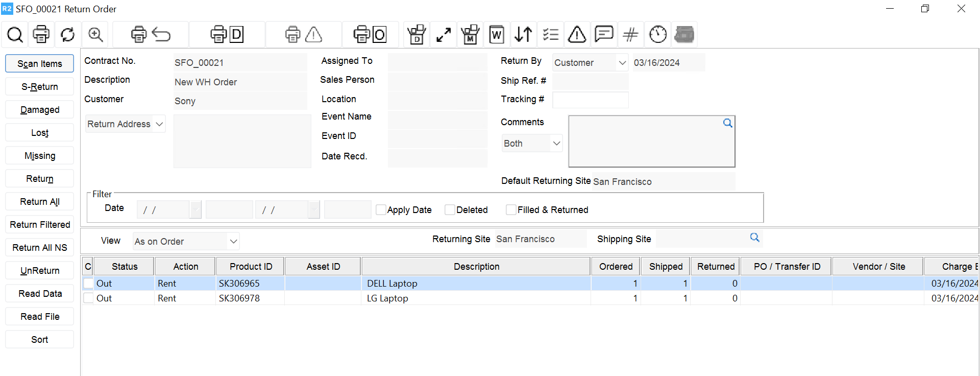
Task: Check the Deleted filter checkbox
Action: pos(450,210)
